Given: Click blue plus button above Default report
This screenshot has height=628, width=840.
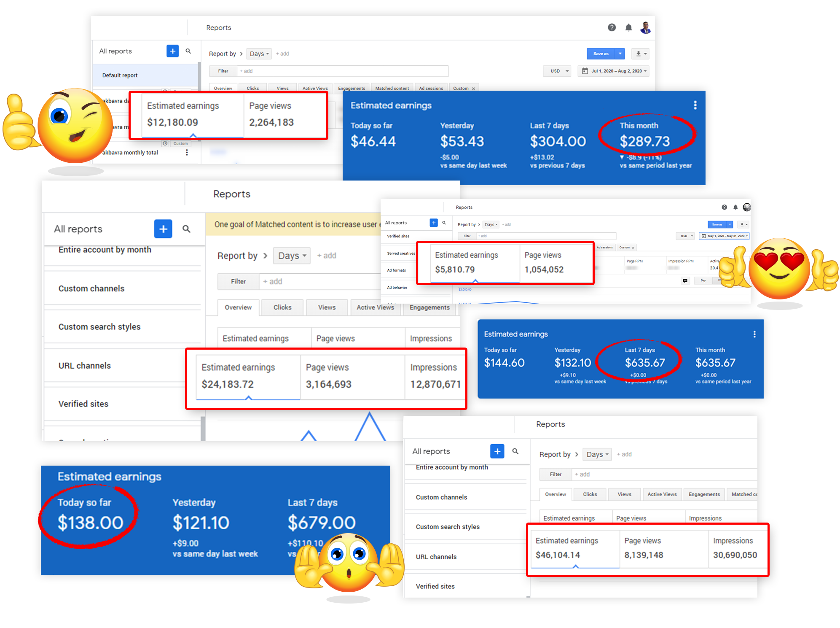Looking at the screenshot, I should point(172,51).
